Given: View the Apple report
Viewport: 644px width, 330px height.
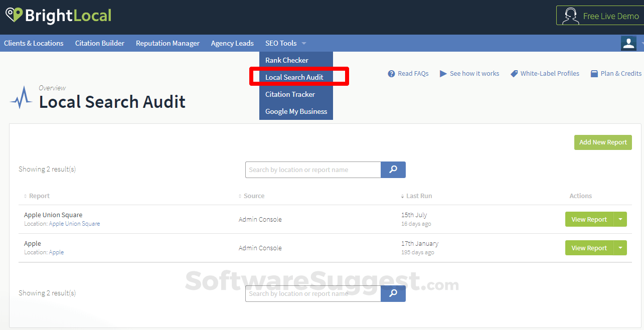Looking at the screenshot, I should point(589,248).
